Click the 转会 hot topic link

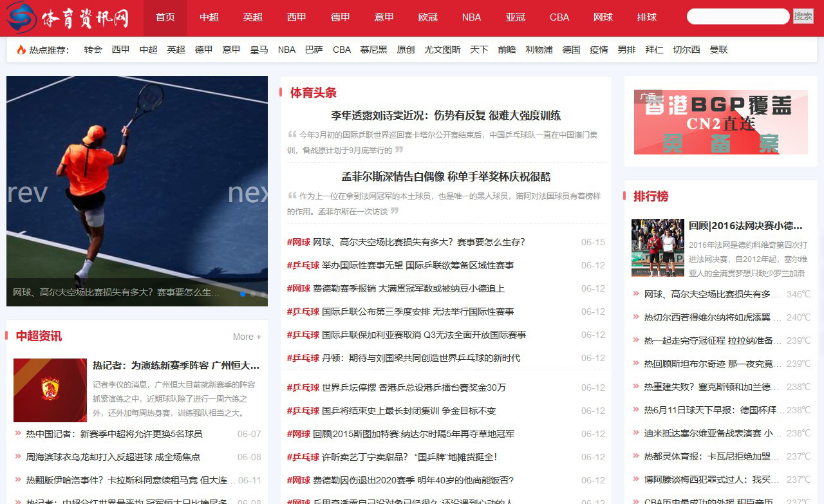pyautogui.click(x=93, y=50)
